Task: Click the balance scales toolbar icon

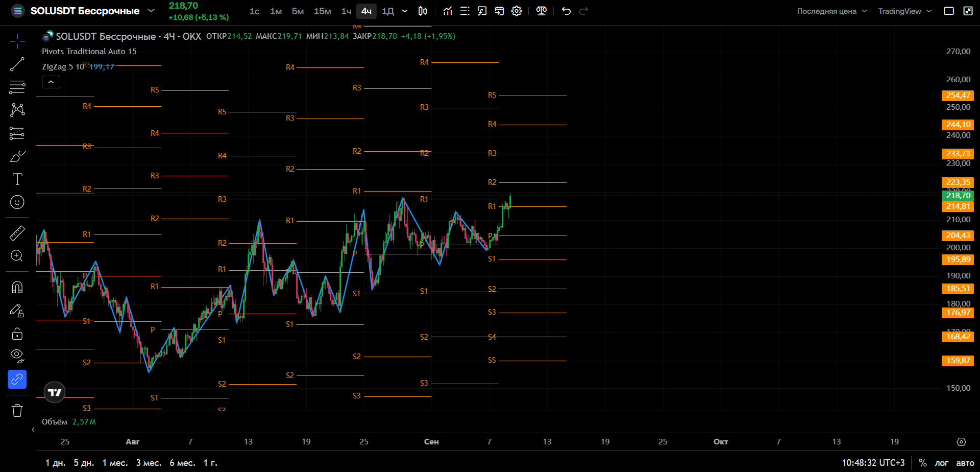Action: pyautogui.click(x=542, y=11)
